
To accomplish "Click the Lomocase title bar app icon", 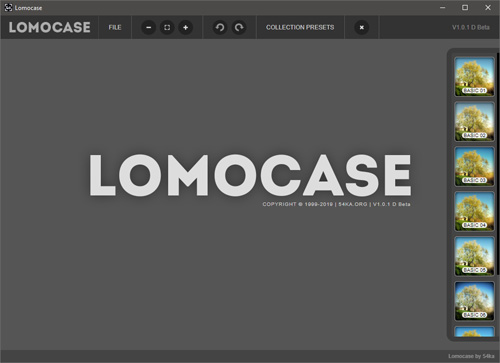I will tap(8, 8).
